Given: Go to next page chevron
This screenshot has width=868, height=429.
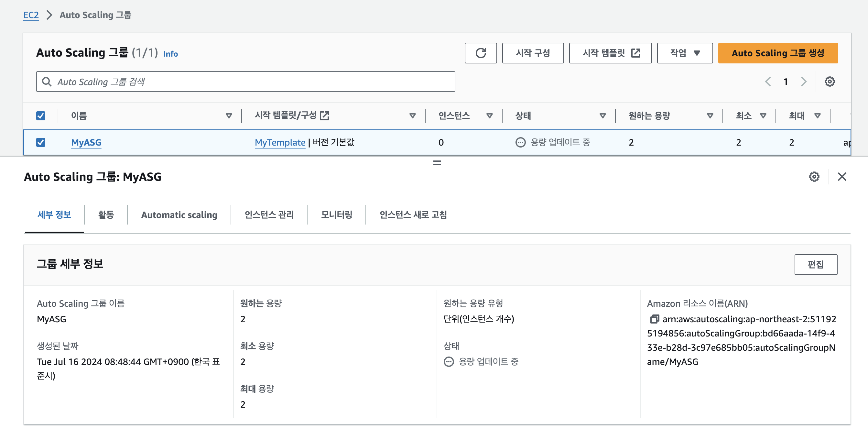Looking at the screenshot, I should point(803,82).
